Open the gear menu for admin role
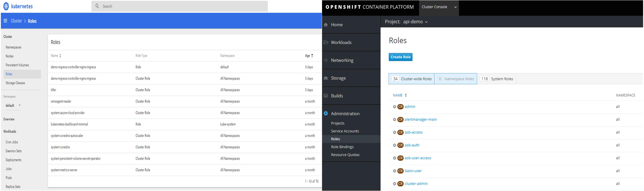 click(x=395, y=107)
